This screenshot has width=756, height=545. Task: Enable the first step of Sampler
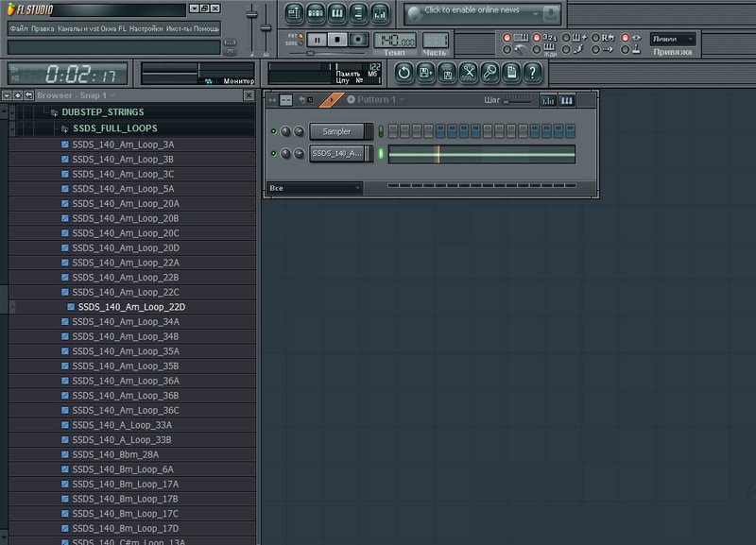point(393,131)
